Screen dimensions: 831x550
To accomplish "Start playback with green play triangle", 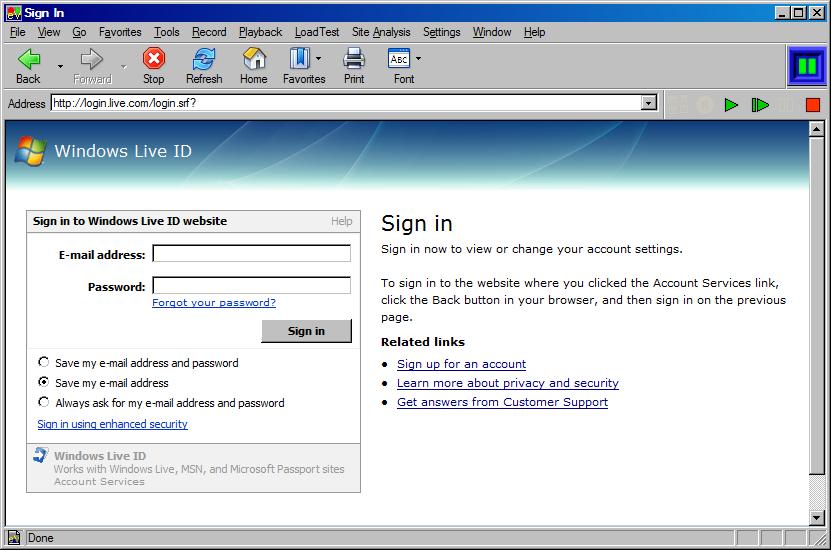I will [x=731, y=105].
